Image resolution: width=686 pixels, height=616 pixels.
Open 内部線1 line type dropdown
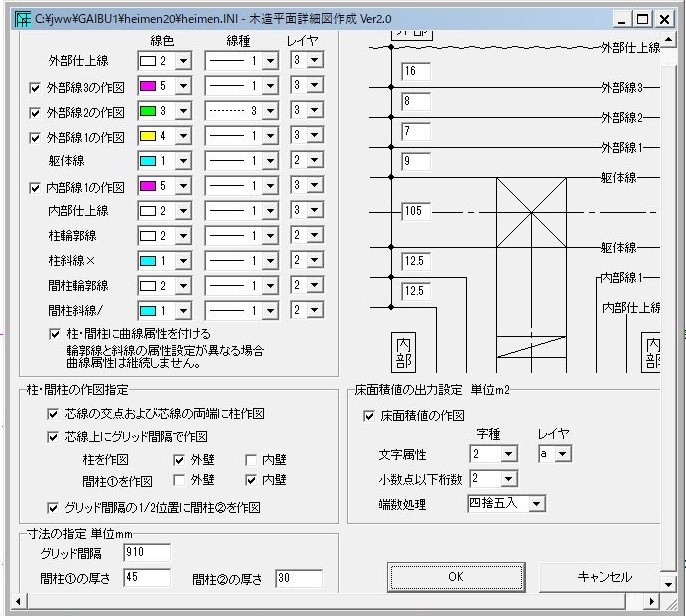pos(270,186)
